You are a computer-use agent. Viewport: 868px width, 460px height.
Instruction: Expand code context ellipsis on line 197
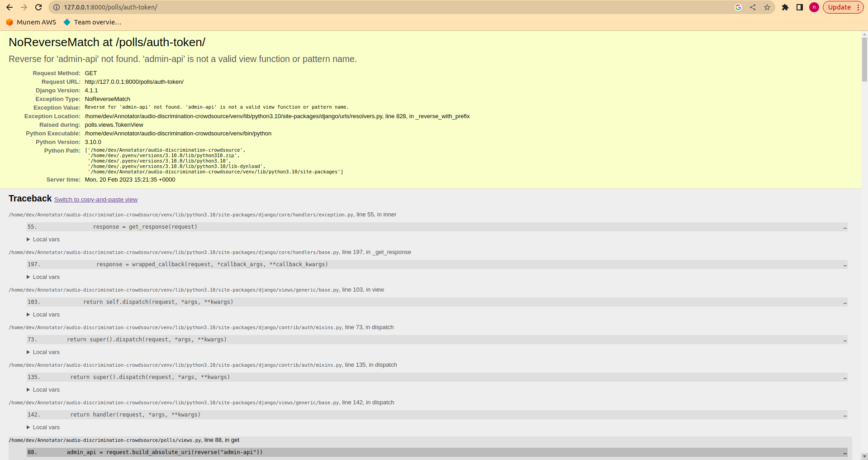845,264
